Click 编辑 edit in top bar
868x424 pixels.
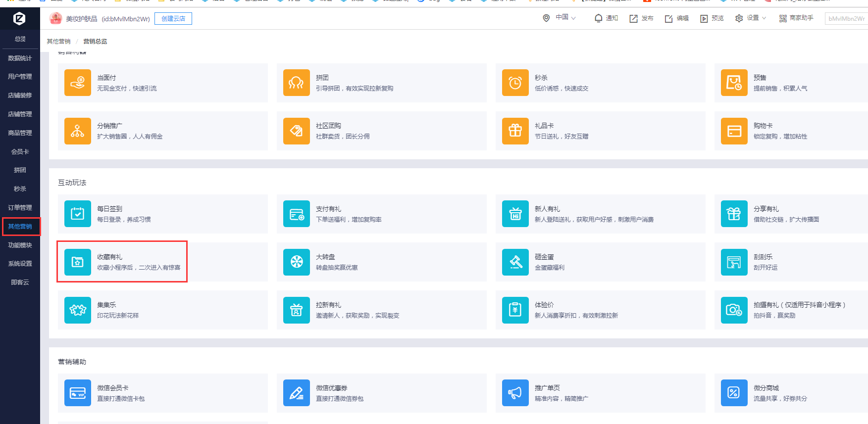[676, 18]
